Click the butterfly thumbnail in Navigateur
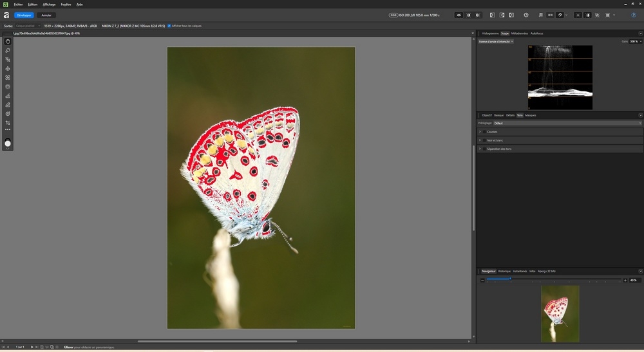Viewport: 644px width, 352px height. (x=560, y=314)
